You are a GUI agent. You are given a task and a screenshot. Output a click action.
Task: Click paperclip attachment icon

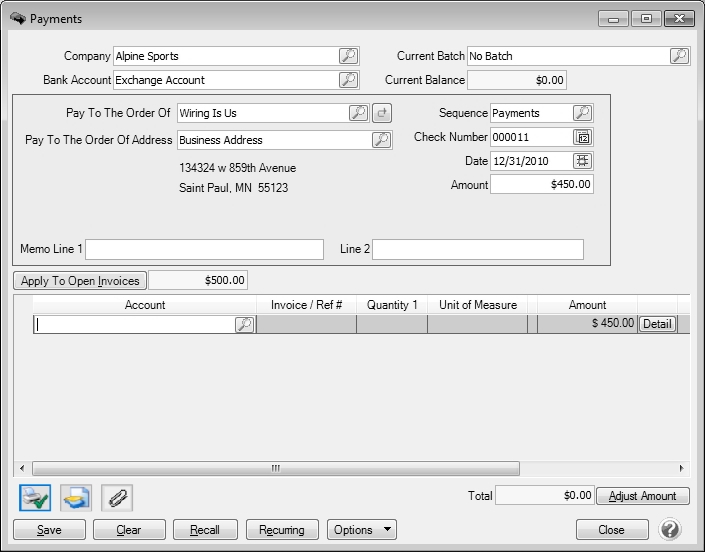pos(117,498)
